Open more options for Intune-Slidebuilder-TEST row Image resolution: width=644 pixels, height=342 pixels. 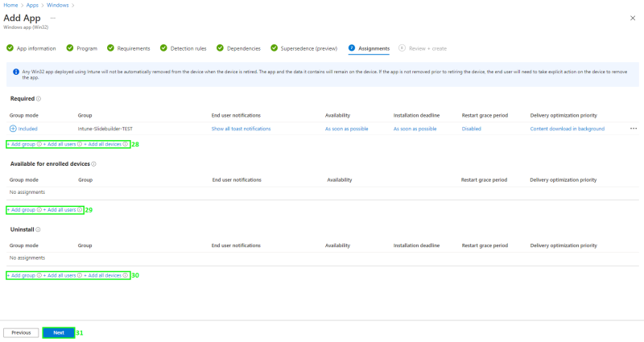coord(633,129)
